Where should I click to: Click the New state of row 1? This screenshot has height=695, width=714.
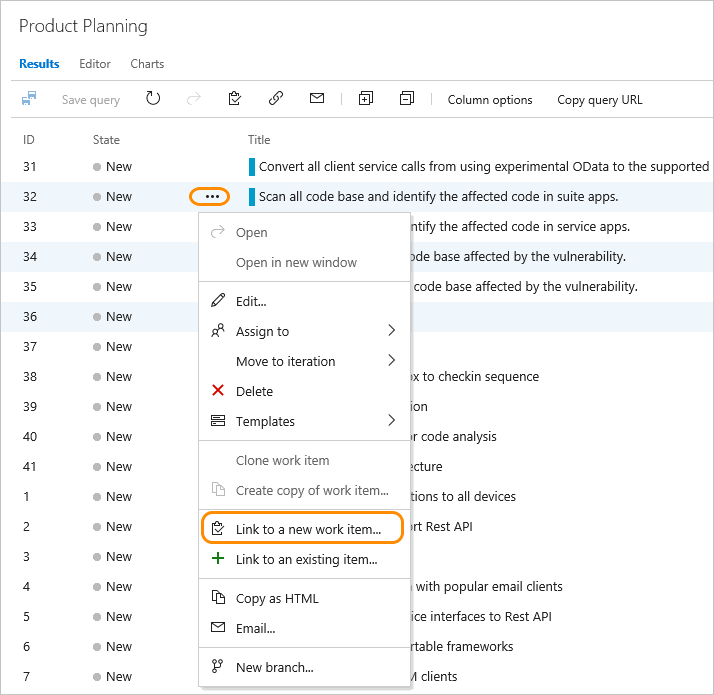[118, 496]
